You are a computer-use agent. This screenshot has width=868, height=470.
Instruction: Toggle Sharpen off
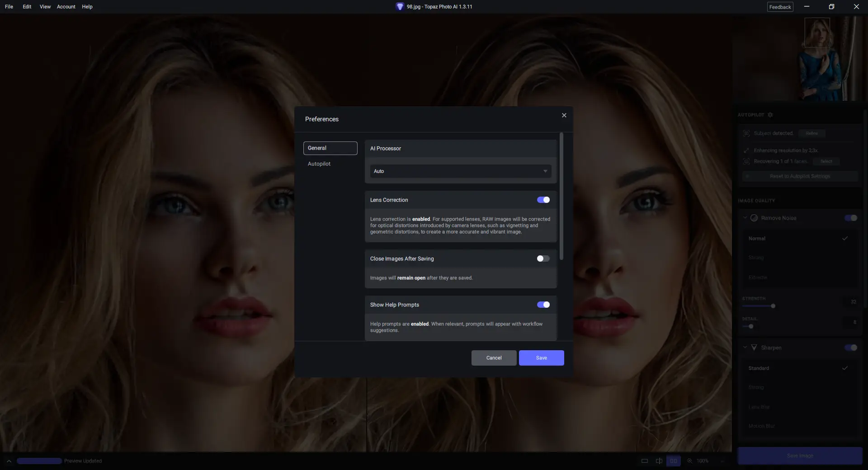(851, 348)
